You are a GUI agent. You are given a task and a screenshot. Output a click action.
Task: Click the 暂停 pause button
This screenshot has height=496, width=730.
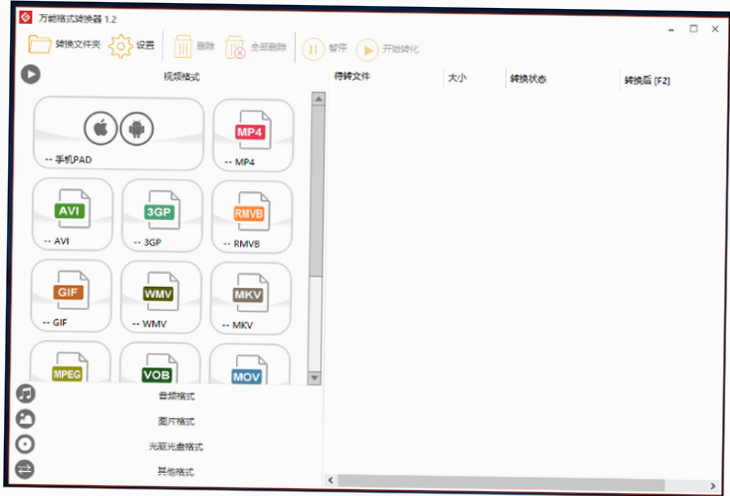click(x=324, y=48)
